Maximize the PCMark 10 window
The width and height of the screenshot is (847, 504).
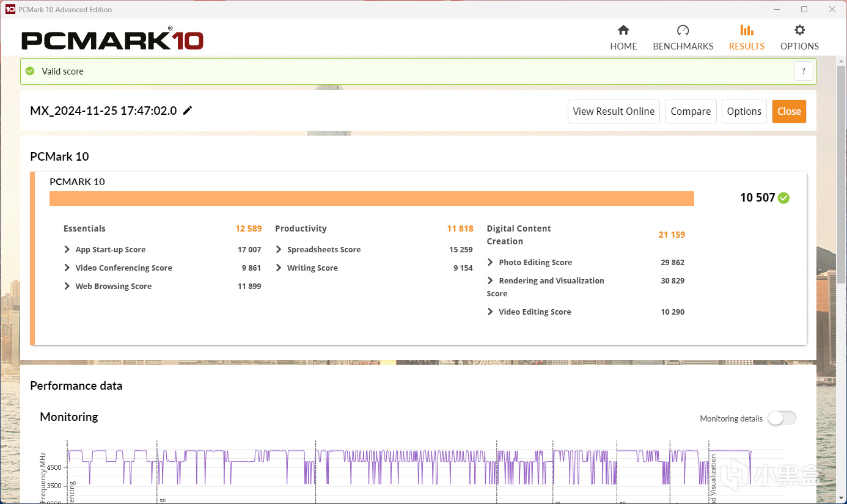804,9
